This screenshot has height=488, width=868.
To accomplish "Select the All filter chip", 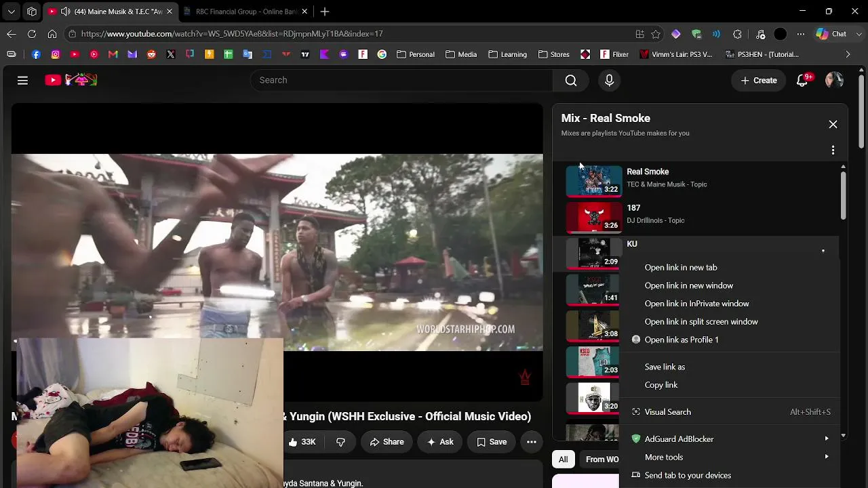I will [563, 460].
